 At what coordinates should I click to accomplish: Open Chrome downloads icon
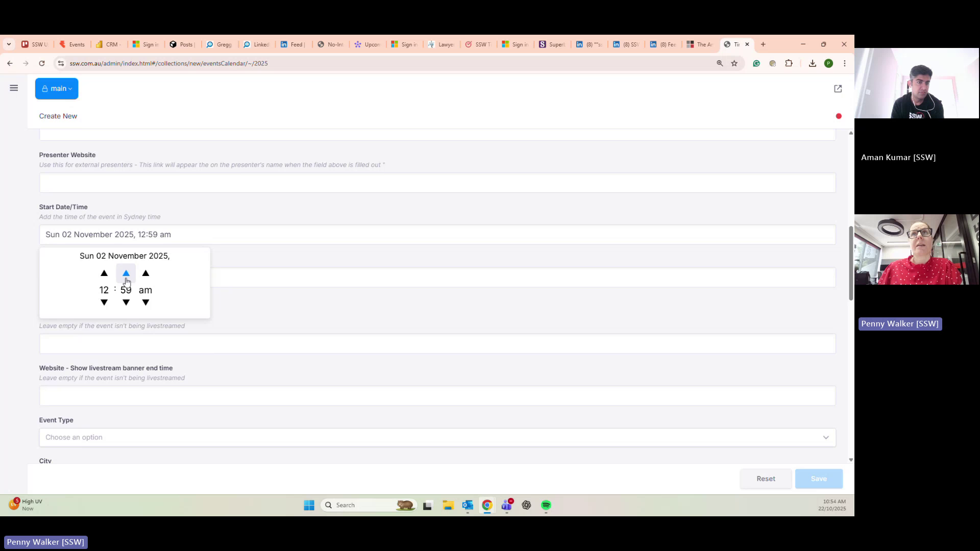(x=812, y=63)
